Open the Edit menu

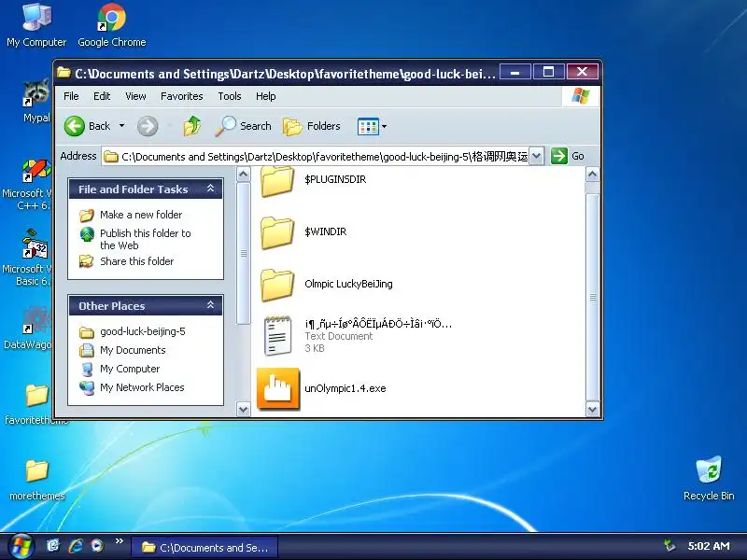tap(102, 96)
